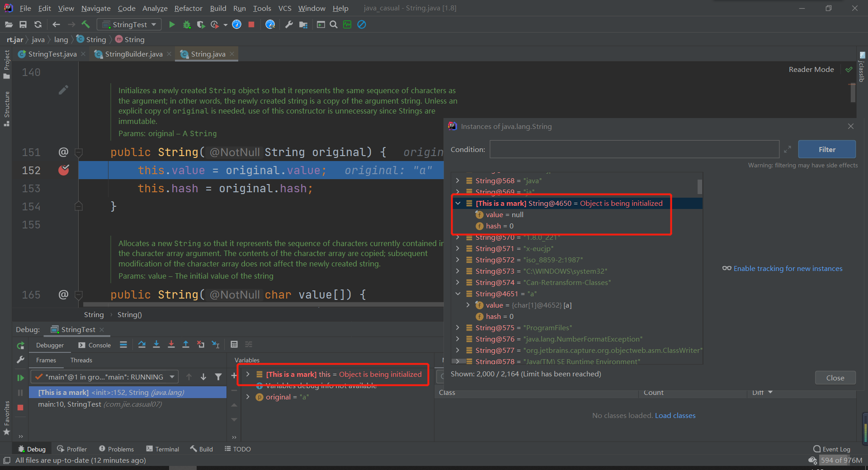
Task: Open the main thread selector dropdown
Action: coord(104,377)
